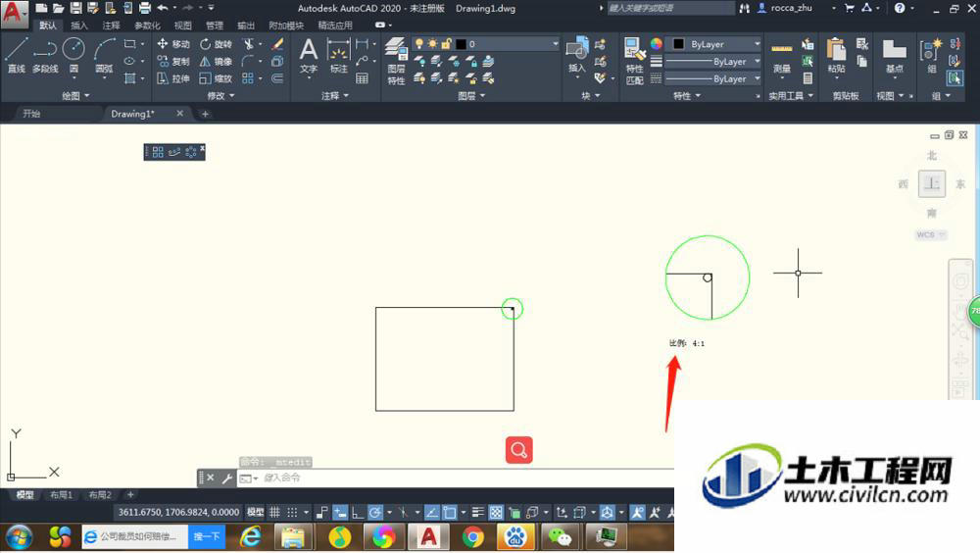Expand the Draw (绘图) panel
The height and width of the screenshot is (553, 980).
tap(76, 96)
